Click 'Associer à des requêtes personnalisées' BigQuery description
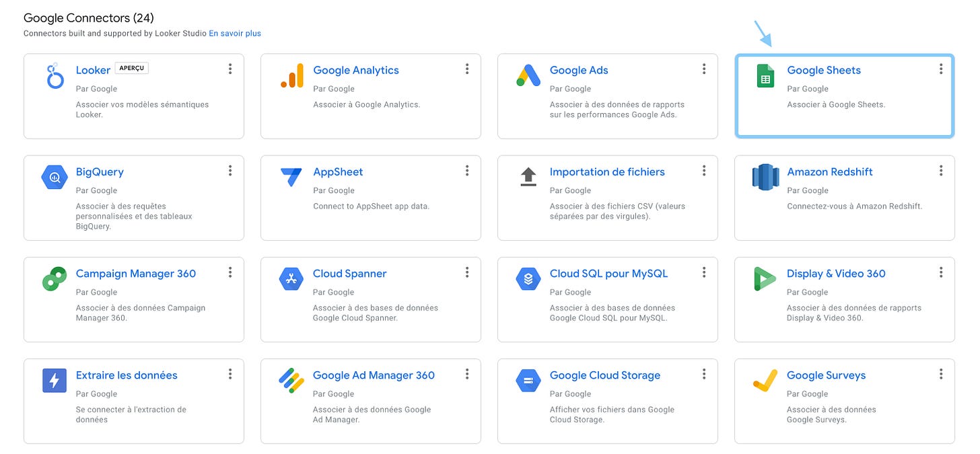 [x=134, y=216]
